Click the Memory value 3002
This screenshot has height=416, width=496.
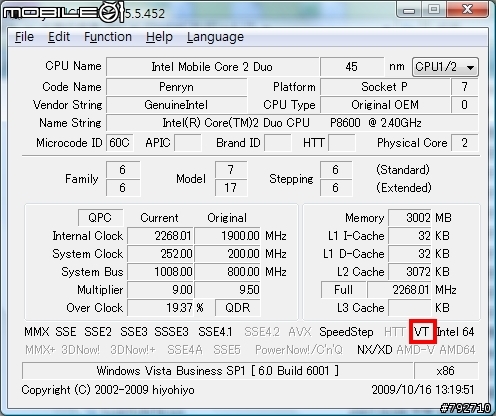[410, 218]
